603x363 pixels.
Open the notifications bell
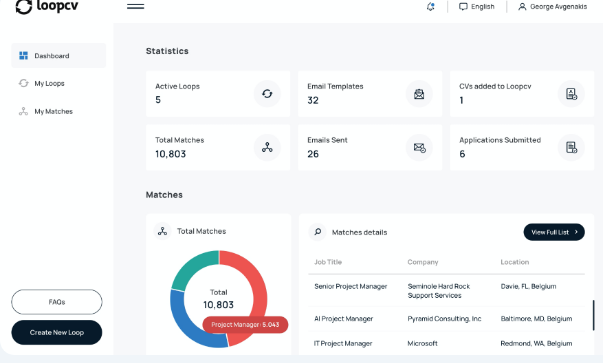431,7
